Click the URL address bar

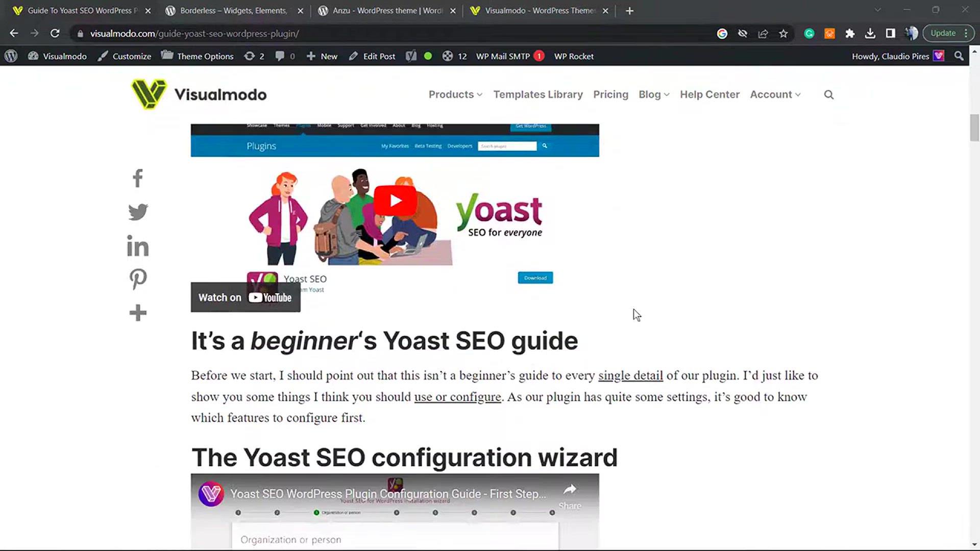pyautogui.click(x=398, y=34)
